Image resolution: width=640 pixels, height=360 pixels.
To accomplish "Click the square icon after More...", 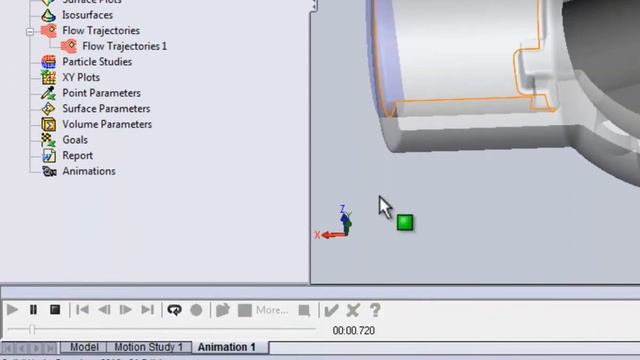I will click(x=304, y=311).
